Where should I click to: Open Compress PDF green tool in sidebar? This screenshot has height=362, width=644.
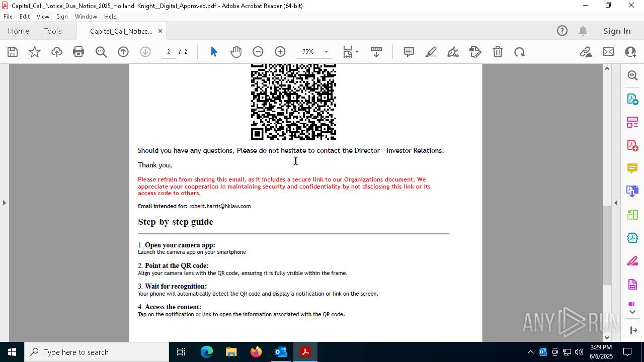click(x=632, y=215)
